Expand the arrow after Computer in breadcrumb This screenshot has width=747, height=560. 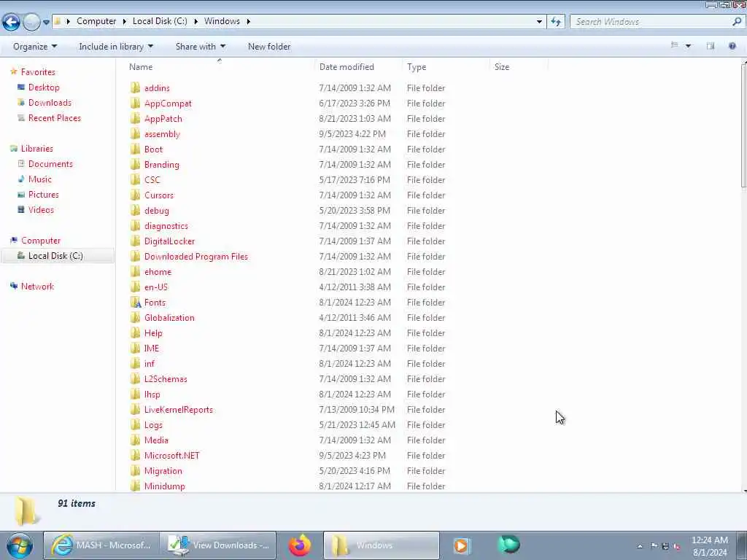124,21
